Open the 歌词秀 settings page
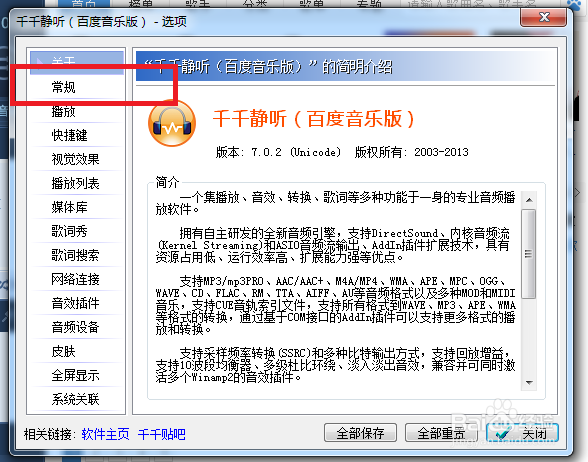Viewport: 588px width, 462px height. click(x=77, y=231)
